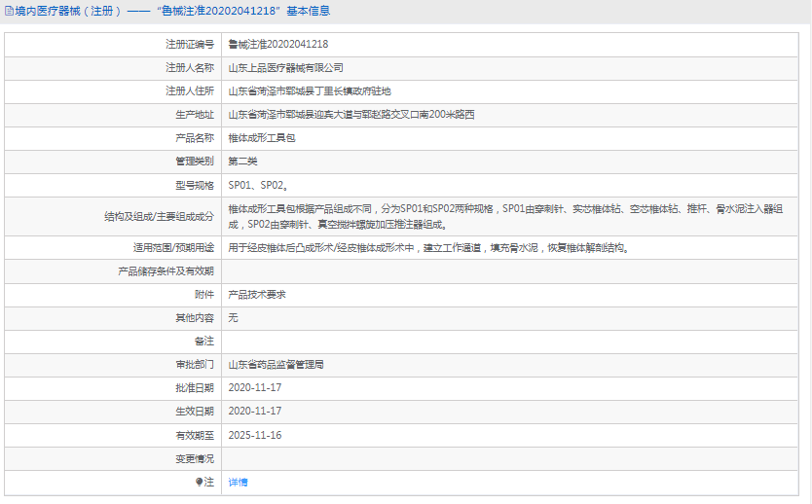Open the 详情 link in the 注 row

click(x=238, y=483)
